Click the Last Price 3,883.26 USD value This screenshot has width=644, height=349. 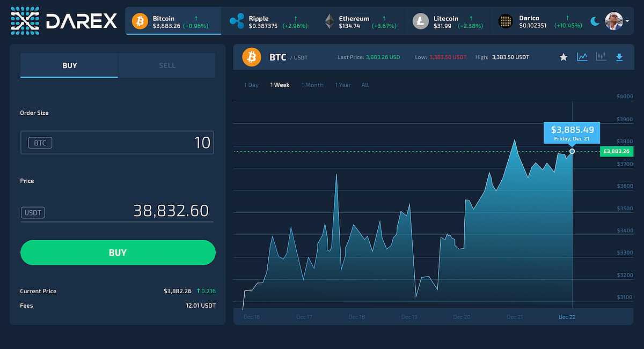(x=383, y=57)
